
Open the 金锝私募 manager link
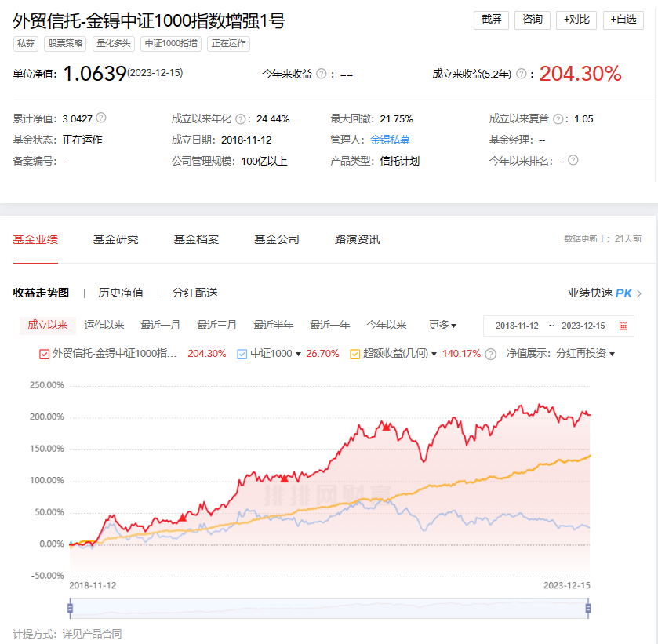pos(390,140)
